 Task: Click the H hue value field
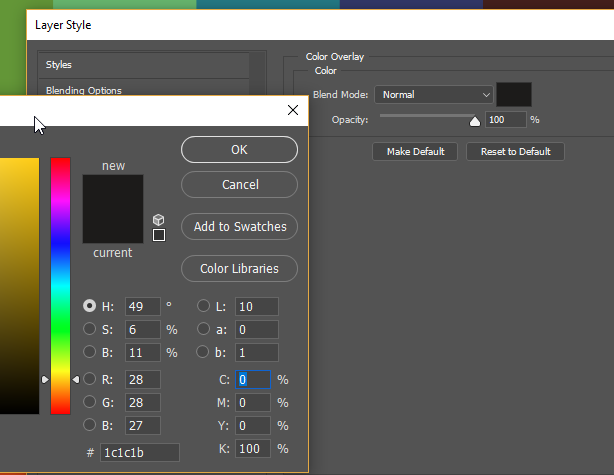coord(143,306)
